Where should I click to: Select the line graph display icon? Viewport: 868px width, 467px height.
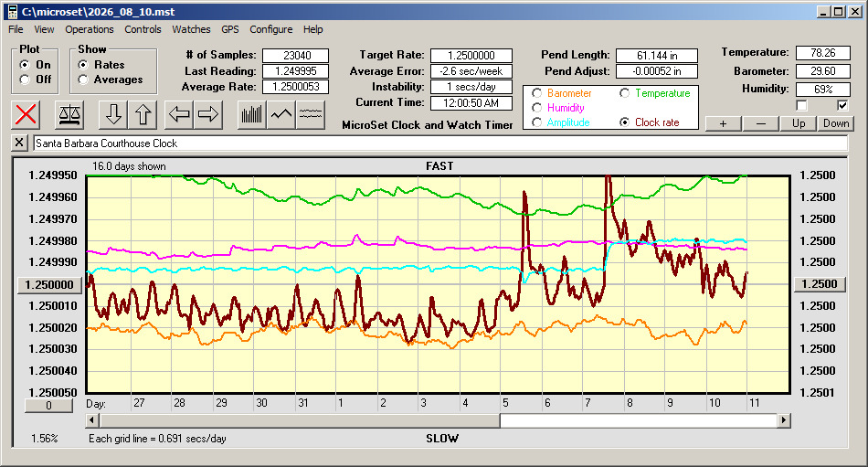tap(281, 114)
